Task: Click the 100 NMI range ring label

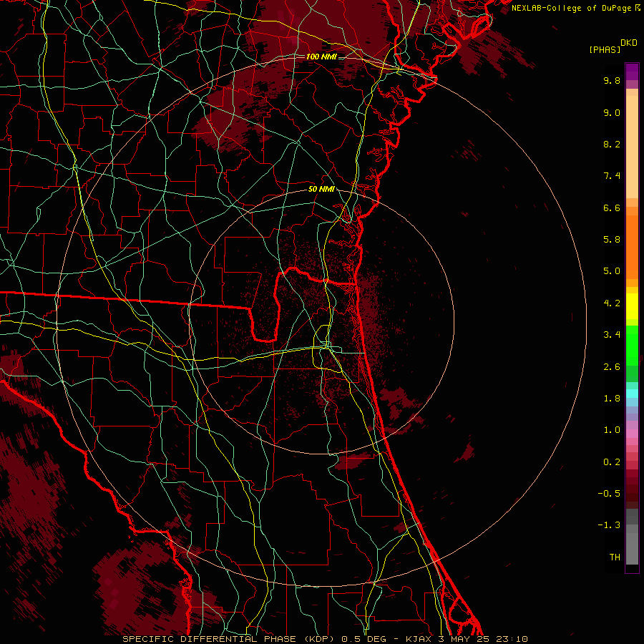Action: (x=321, y=57)
